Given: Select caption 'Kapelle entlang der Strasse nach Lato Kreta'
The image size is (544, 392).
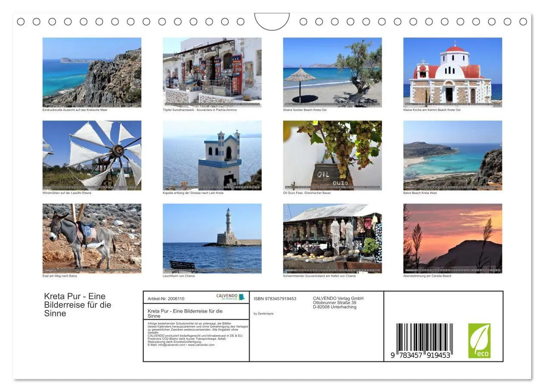Looking at the screenshot, I should click(x=193, y=193).
